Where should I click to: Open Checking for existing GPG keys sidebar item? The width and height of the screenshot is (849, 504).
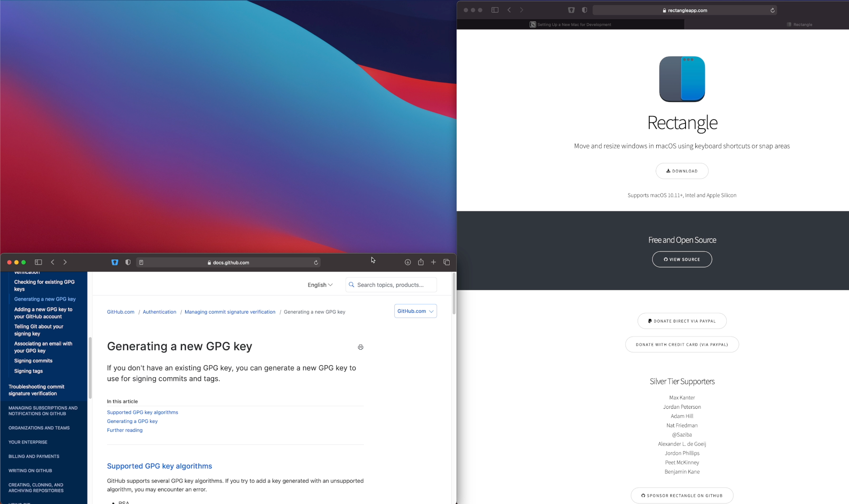[44, 286]
